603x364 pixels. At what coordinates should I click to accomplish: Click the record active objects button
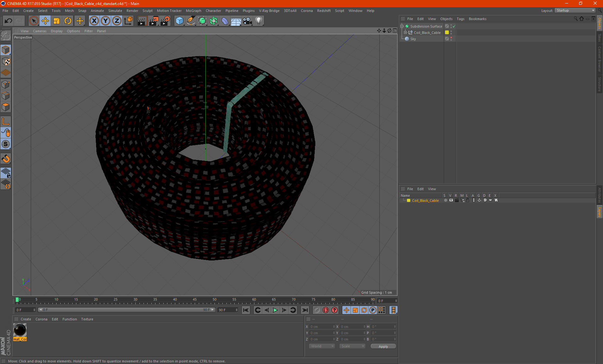click(x=317, y=310)
